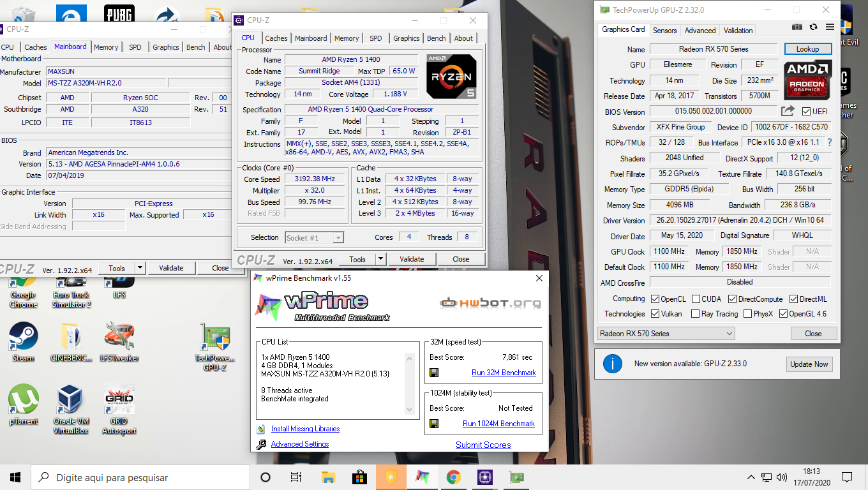The height and width of the screenshot is (490, 868).
Task: Switch to Chrome via taskbar icon
Action: (x=453, y=477)
